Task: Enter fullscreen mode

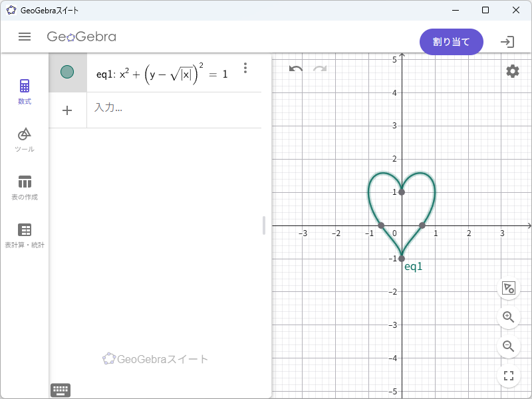Action: tap(509, 376)
